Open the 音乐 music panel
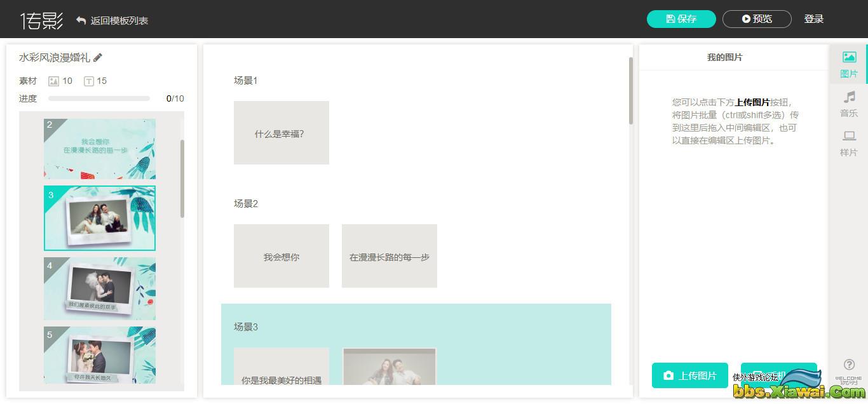The width and height of the screenshot is (868, 404). (x=849, y=104)
